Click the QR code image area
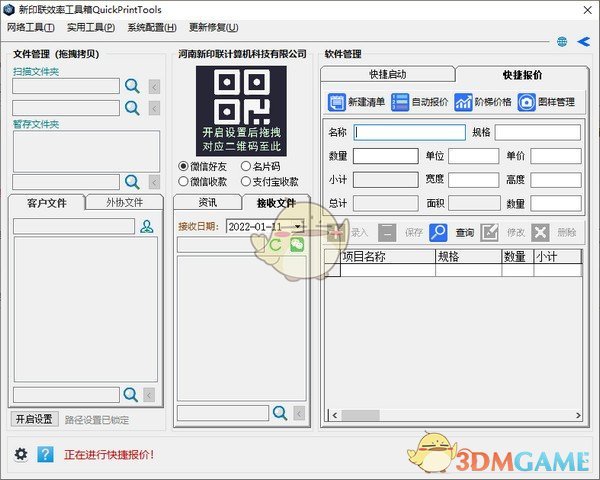 pos(241,111)
